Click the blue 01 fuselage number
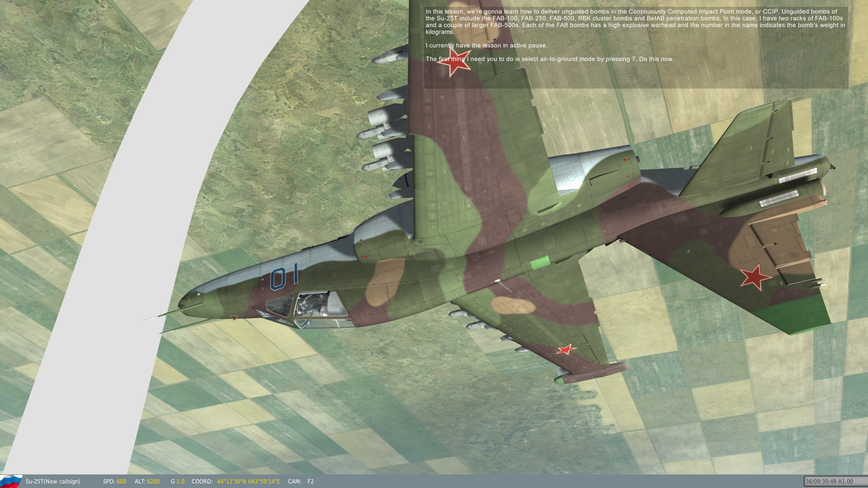 (x=284, y=276)
